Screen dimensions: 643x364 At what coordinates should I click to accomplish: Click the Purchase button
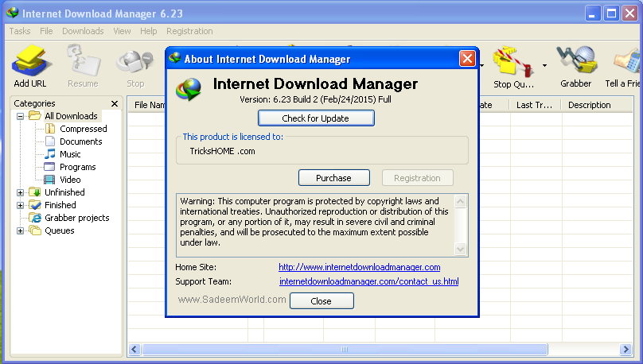(x=333, y=178)
